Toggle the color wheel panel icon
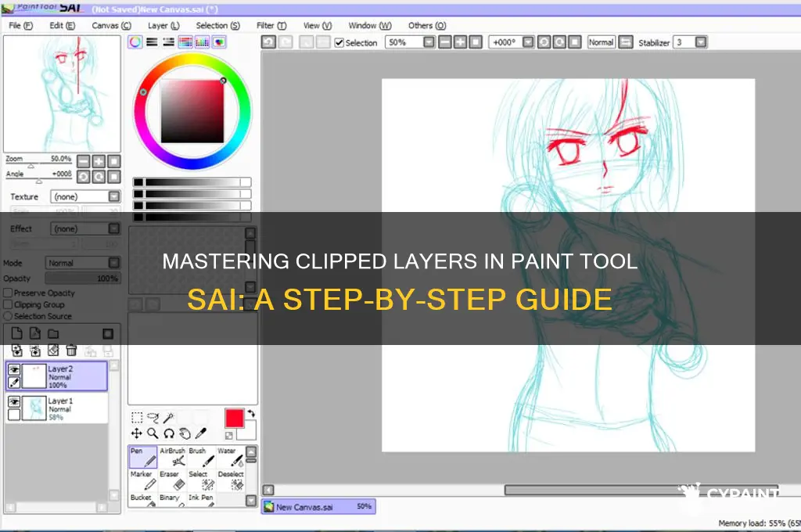This screenshot has width=801, height=532. (135, 42)
